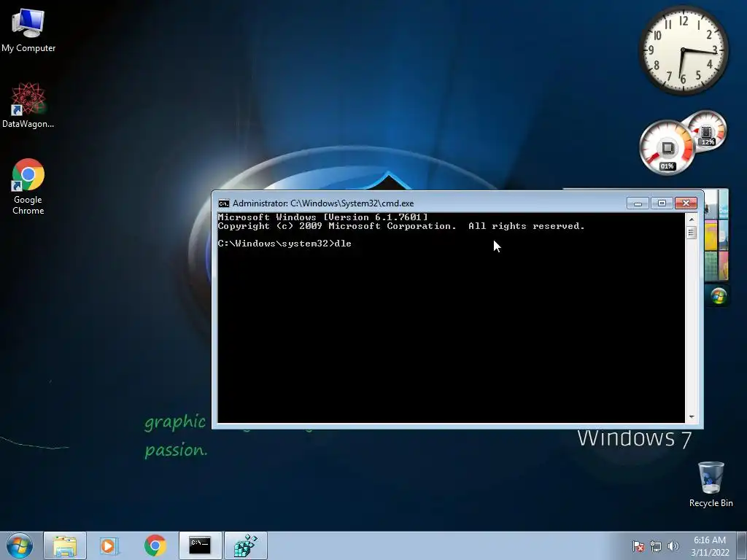Screen dimensions: 747x560
Task: Launch Windows Media Player from the taskbar
Action: tap(108, 545)
